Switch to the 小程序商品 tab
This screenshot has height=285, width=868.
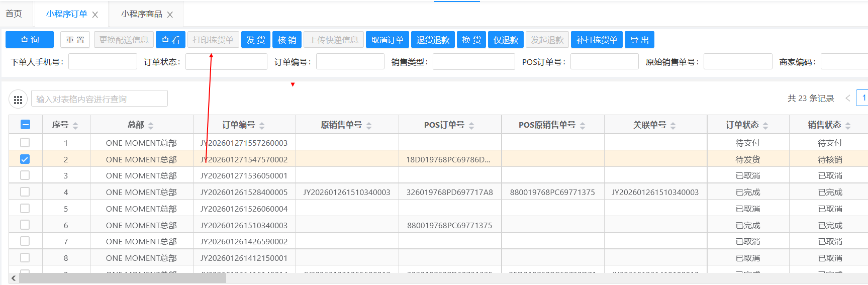pyautogui.click(x=141, y=14)
